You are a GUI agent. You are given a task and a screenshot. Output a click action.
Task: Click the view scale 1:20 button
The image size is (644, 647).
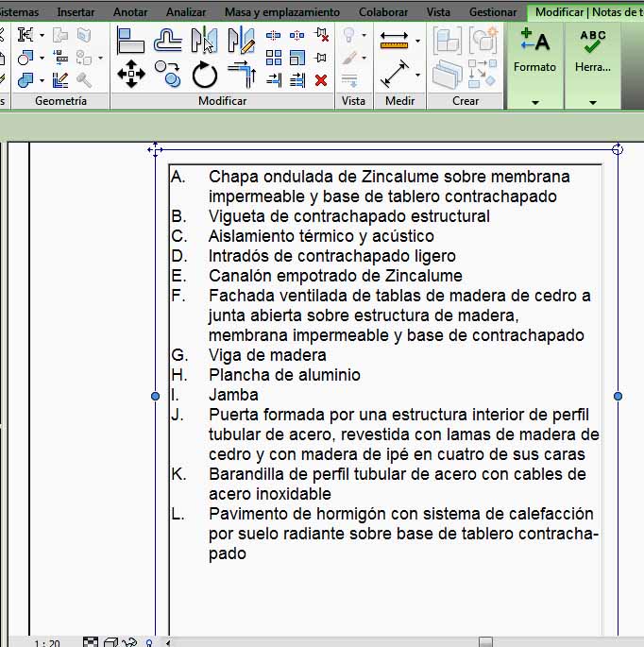pos(47,642)
